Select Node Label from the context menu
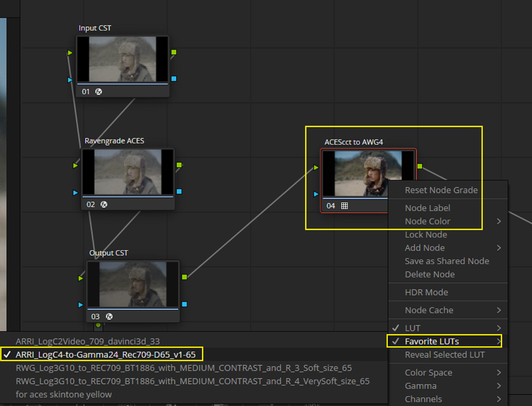532x406 pixels. pos(448,208)
